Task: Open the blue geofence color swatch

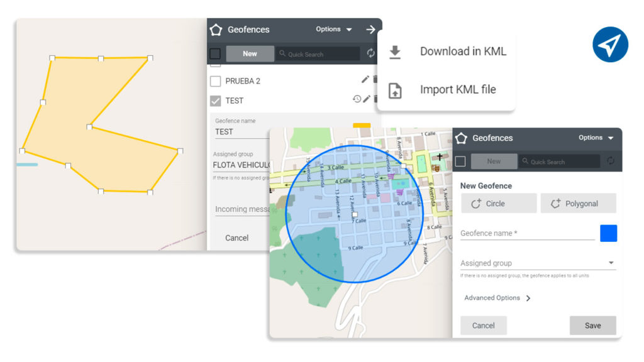Action: tap(608, 233)
